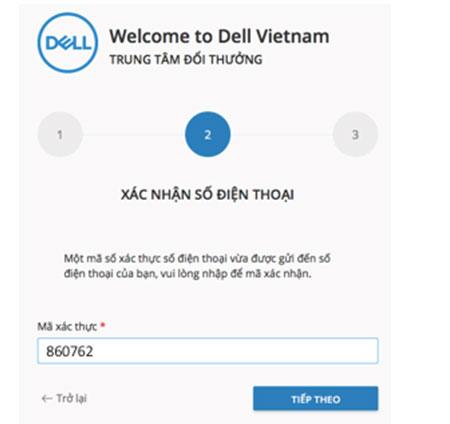Click the left arrow beside Trở lại
The height and width of the screenshot is (424, 450).
pos(47,398)
